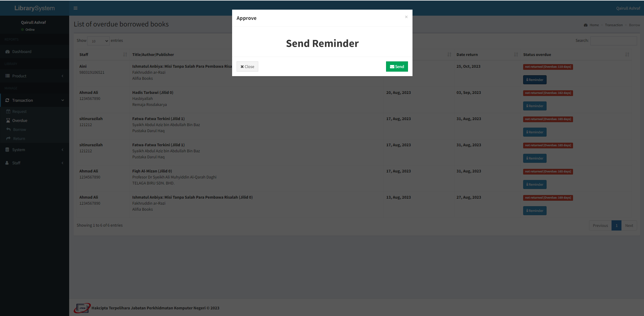
Task: Expand the Product menu chevron
Action: [63, 76]
